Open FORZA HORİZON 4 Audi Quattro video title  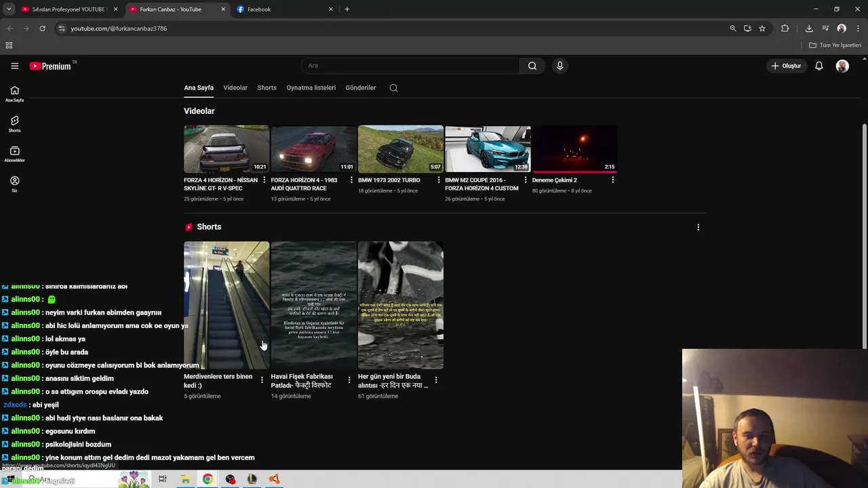(x=304, y=184)
